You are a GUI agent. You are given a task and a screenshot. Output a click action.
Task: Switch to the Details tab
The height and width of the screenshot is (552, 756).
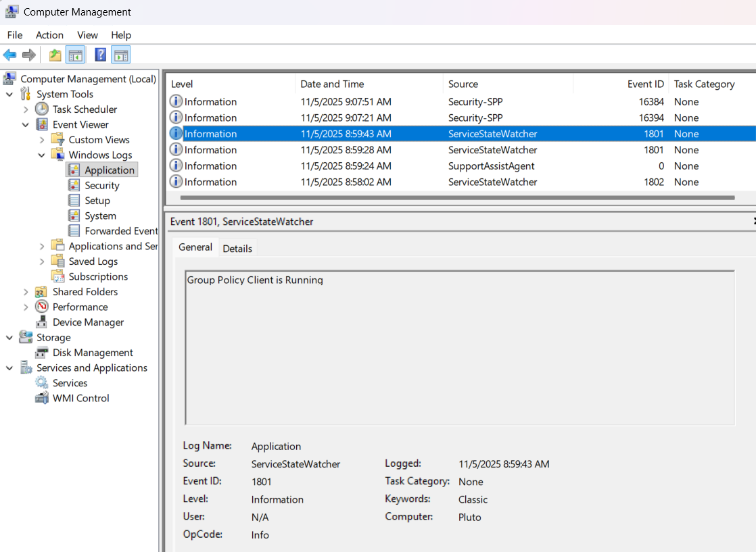click(x=237, y=249)
